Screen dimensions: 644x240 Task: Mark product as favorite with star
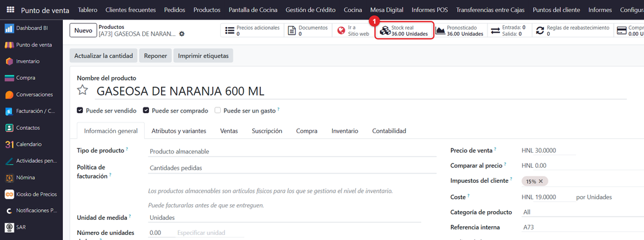[82, 90]
